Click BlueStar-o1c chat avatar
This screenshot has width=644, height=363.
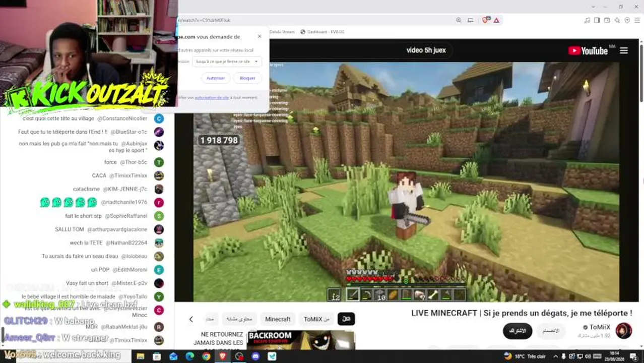click(x=159, y=132)
